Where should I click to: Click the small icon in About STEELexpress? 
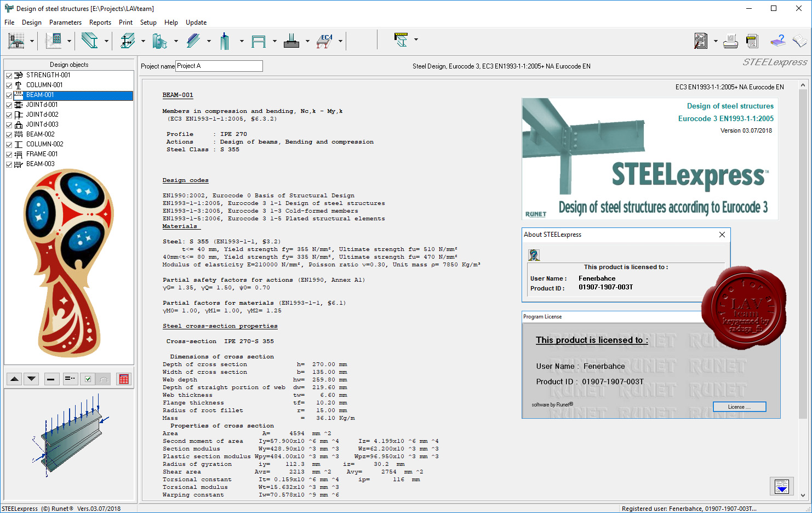click(534, 255)
